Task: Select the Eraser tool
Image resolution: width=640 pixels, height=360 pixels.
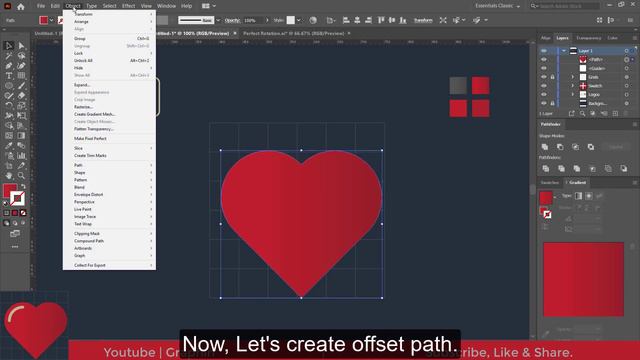Action: [x=21, y=96]
